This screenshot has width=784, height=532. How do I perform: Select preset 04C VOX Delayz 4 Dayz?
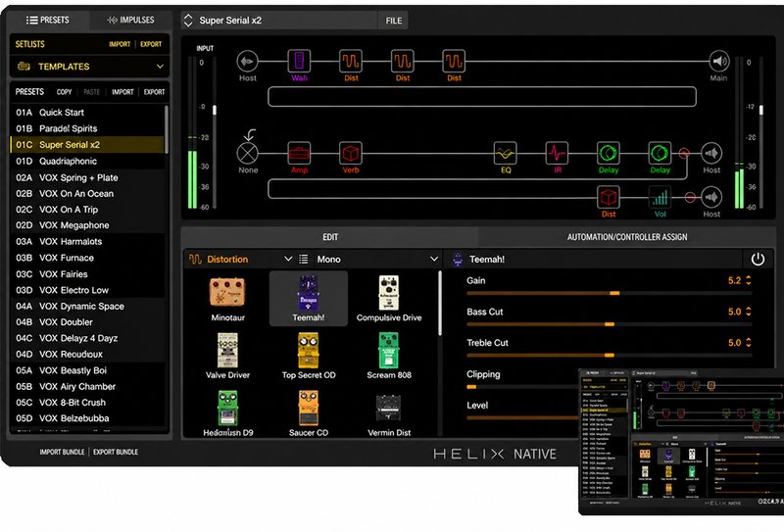coord(87,338)
